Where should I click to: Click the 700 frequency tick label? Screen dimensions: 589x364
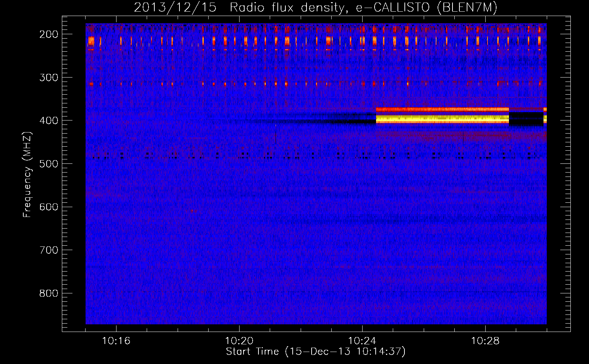[48, 250]
